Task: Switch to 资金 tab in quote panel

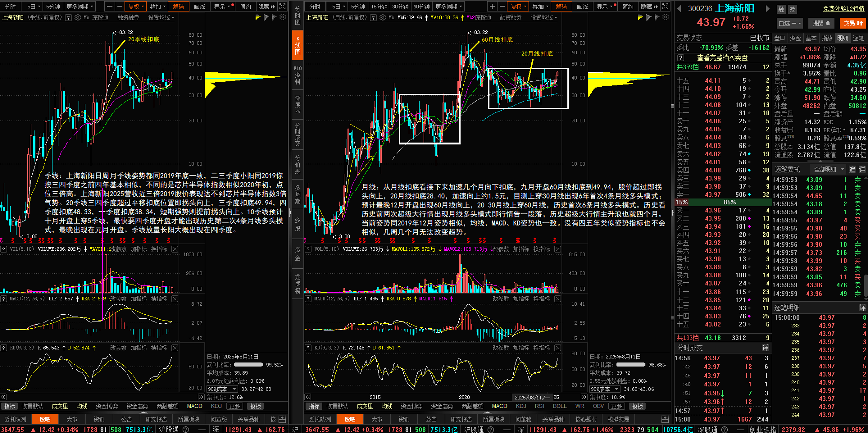Action: click(x=795, y=38)
